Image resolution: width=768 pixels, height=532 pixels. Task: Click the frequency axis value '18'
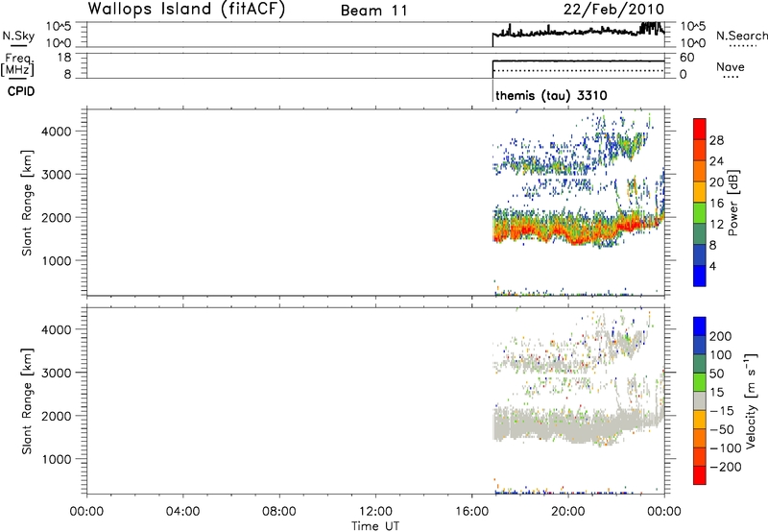63,58
